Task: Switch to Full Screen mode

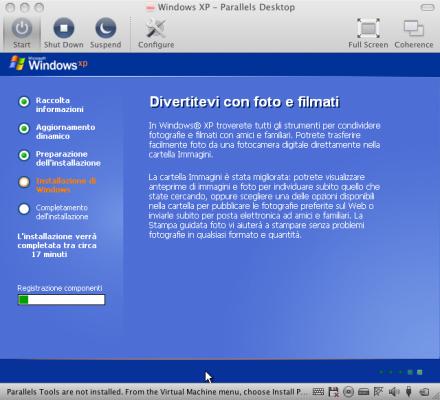Action: click(x=368, y=33)
